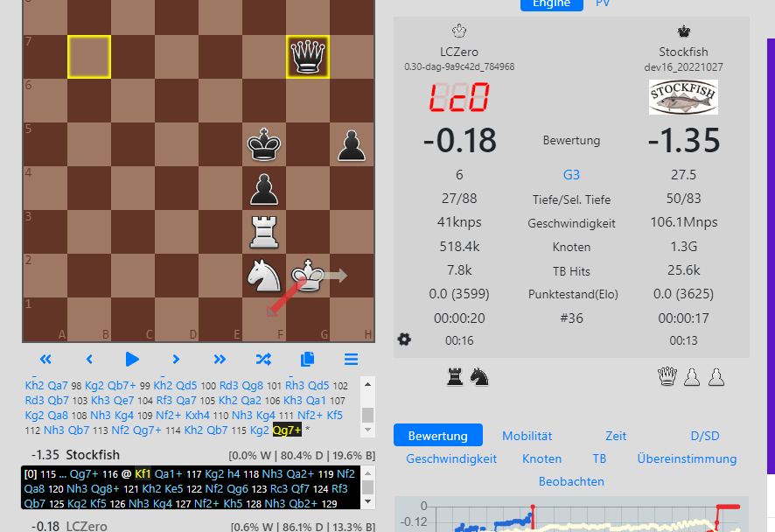Select the Bewertung graph tab
The width and height of the screenshot is (775, 532).
tap(438, 436)
